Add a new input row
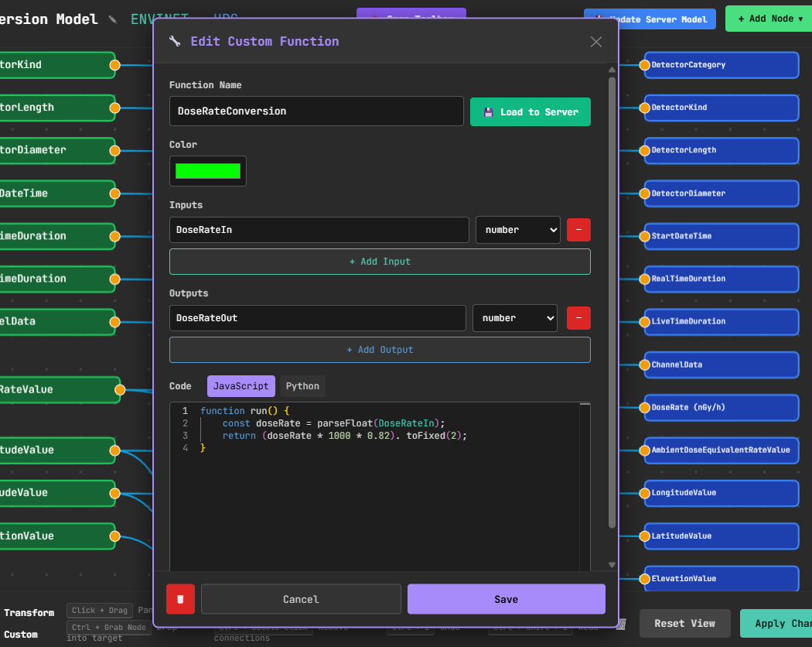This screenshot has width=812, height=647. pos(380,262)
